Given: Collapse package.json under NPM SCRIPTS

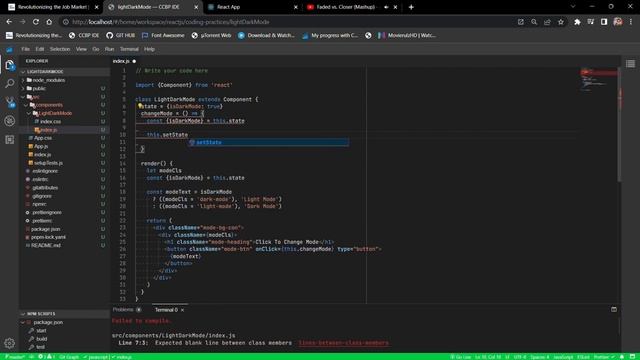Looking at the screenshot, I should coord(48,322).
